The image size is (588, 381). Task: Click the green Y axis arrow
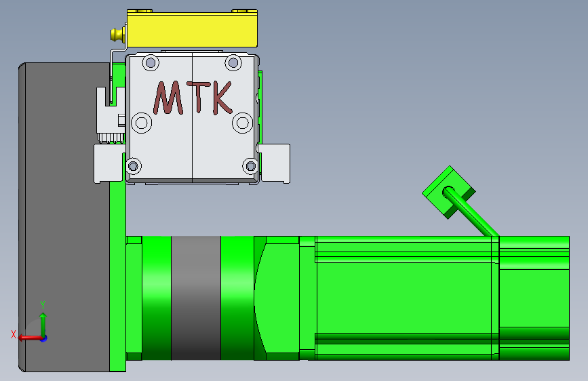pyautogui.click(x=43, y=324)
